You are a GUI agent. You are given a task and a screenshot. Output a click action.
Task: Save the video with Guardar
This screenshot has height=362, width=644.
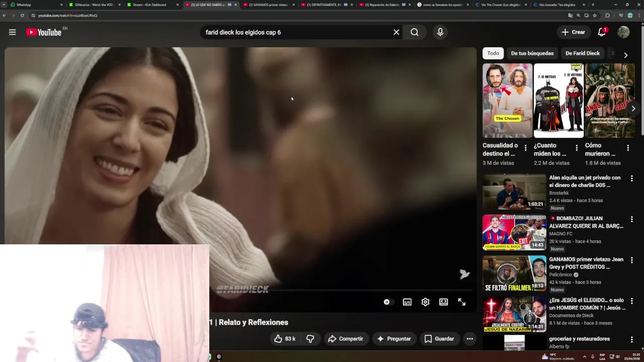(439, 339)
